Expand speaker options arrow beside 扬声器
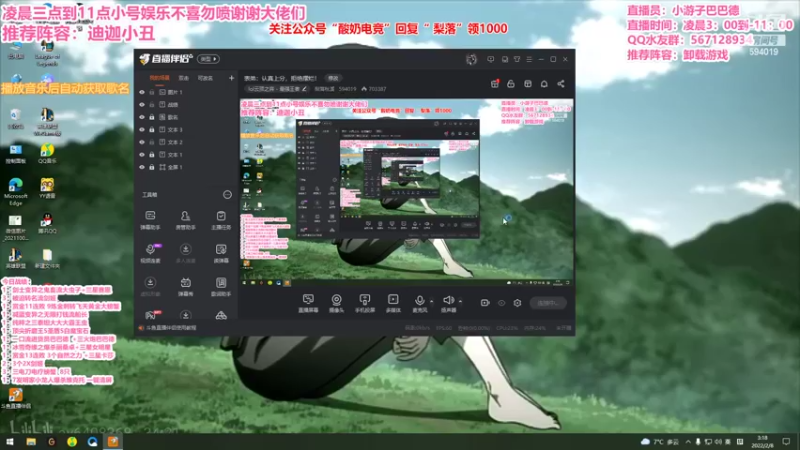800x450 pixels. pos(460,301)
